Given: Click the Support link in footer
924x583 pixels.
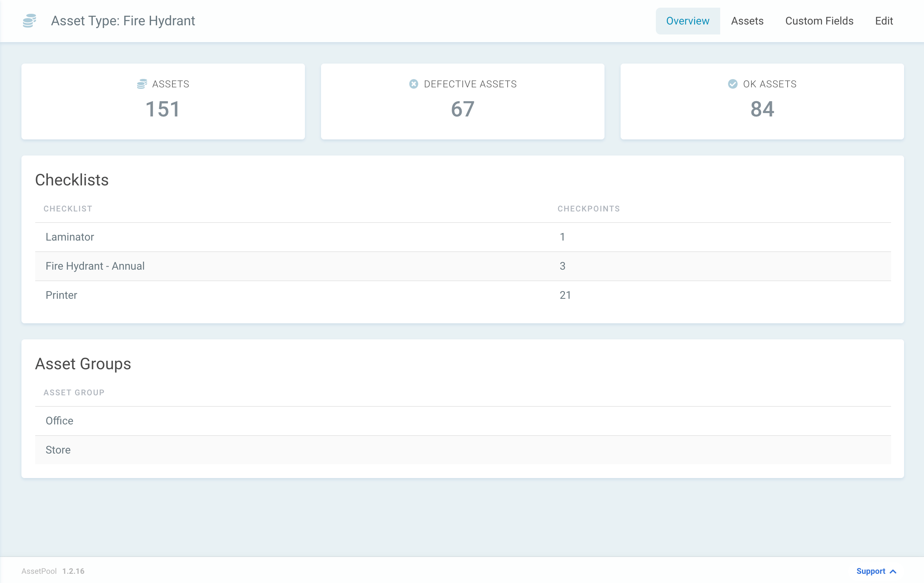Looking at the screenshot, I should tap(870, 571).
